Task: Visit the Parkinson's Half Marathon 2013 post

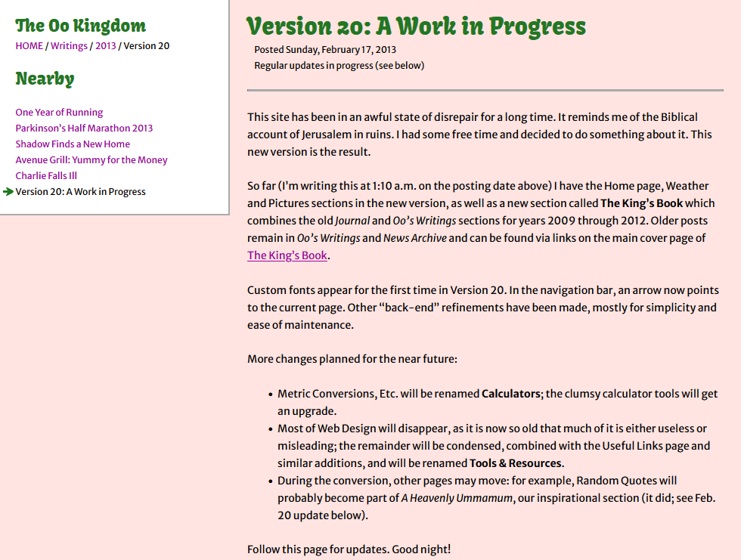Action: (84, 128)
